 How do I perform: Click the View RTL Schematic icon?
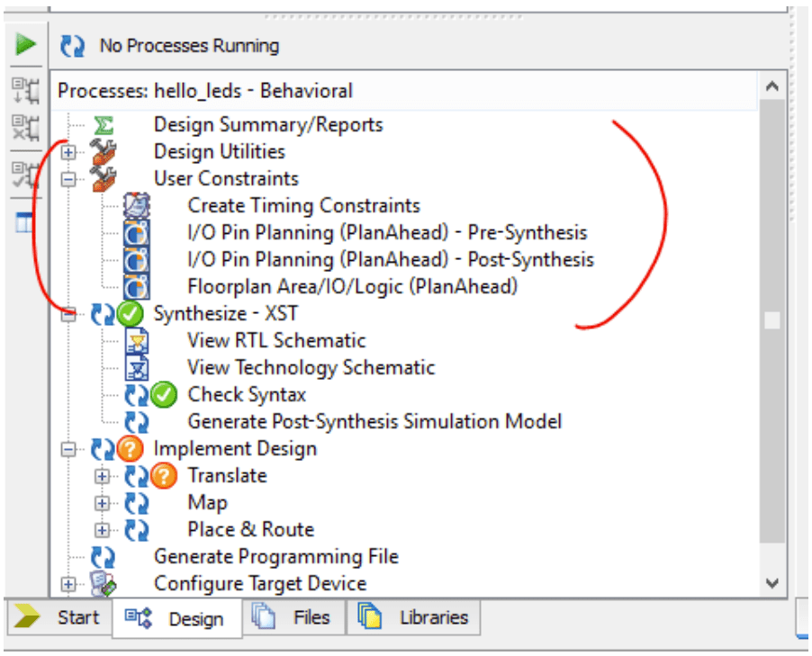137,341
